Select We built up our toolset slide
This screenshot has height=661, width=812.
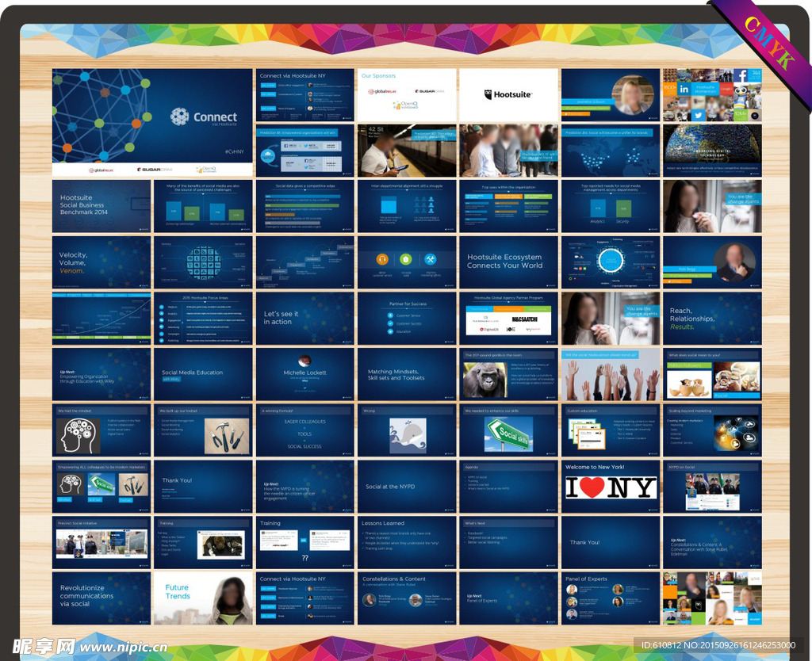(x=203, y=430)
